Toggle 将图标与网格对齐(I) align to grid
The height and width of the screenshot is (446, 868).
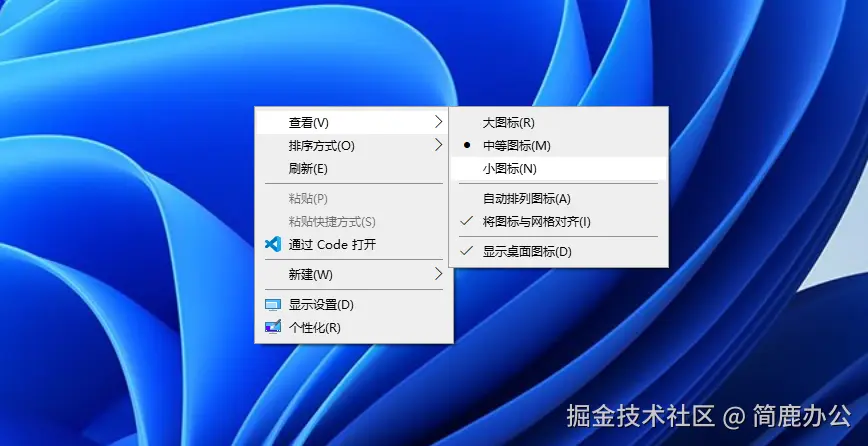click(x=558, y=222)
